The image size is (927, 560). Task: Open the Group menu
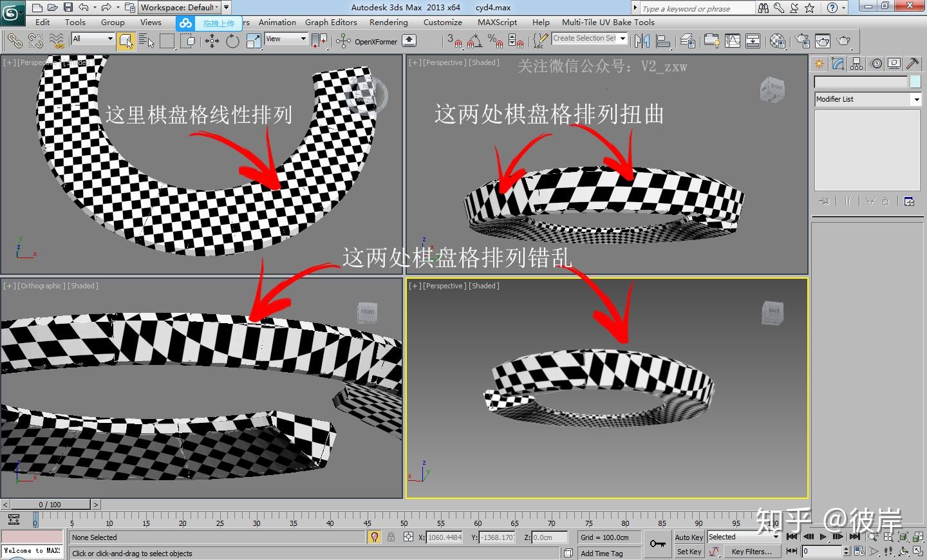(x=113, y=22)
